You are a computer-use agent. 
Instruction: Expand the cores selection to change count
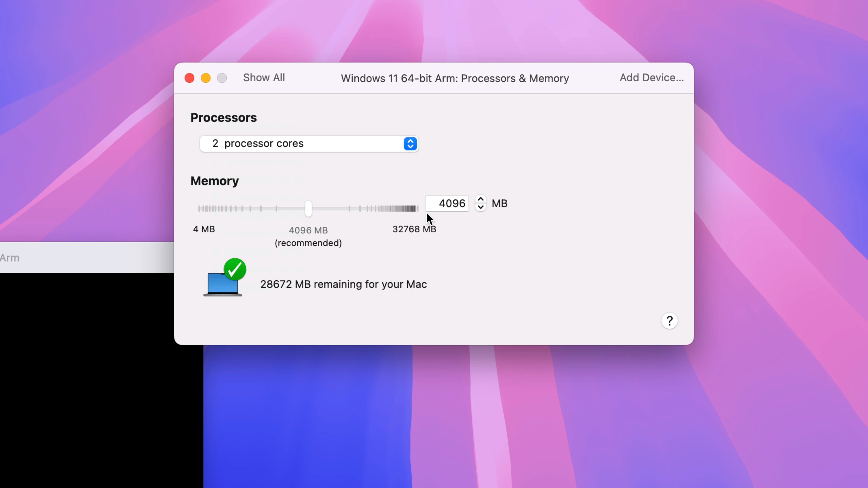(308, 143)
